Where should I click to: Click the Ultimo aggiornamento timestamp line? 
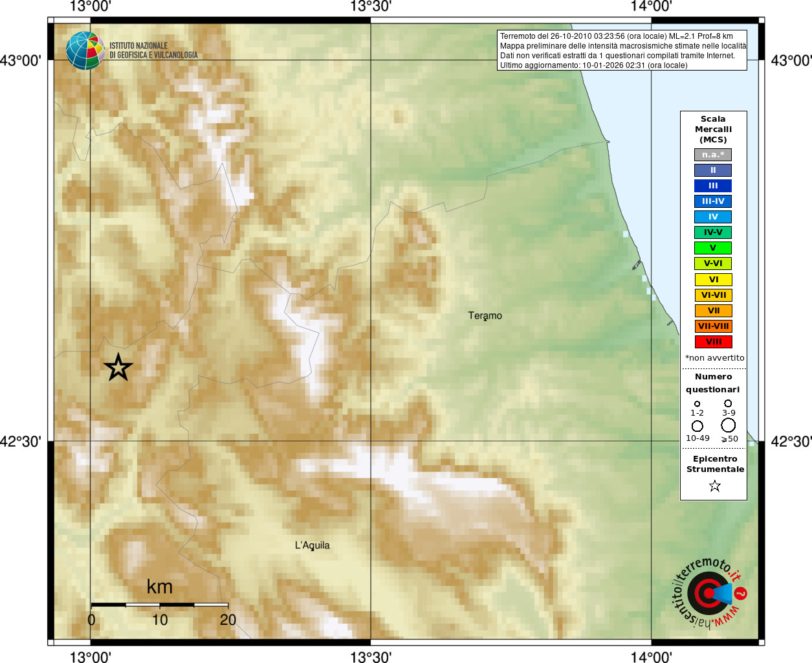point(594,65)
